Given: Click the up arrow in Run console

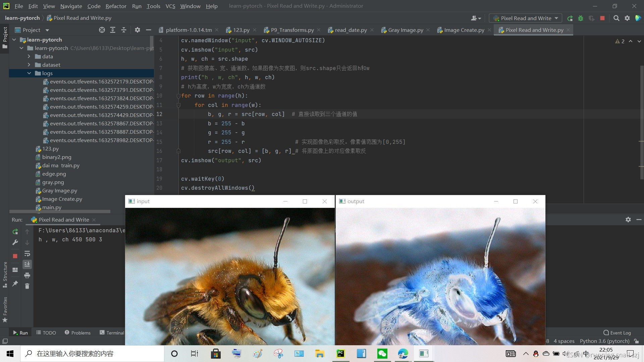Looking at the screenshot, I should point(27,232).
